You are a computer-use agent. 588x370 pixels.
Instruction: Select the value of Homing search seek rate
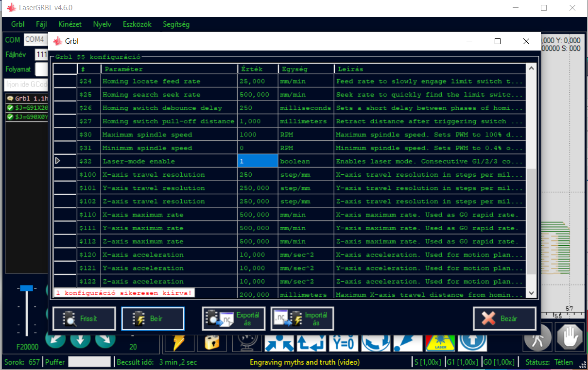[258, 95]
